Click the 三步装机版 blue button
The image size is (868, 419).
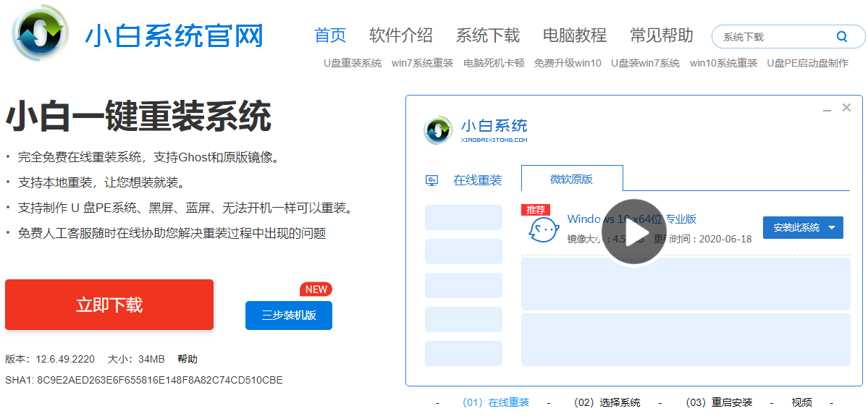(289, 316)
